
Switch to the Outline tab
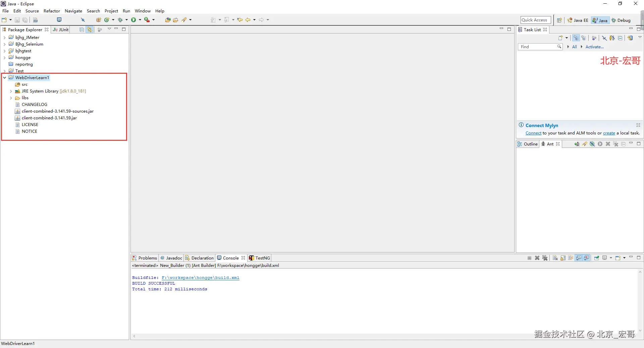point(528,144)
